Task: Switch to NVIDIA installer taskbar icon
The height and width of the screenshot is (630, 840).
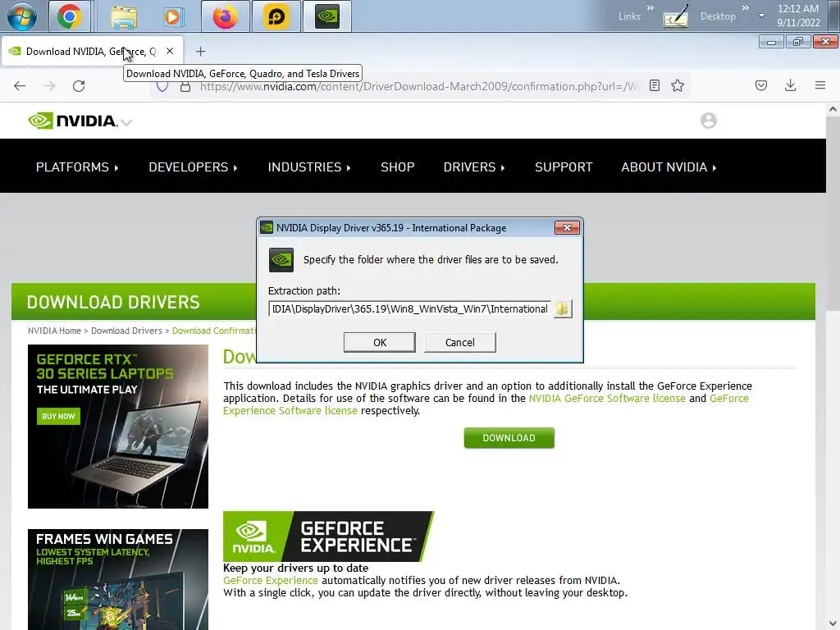Action: pyautogui.click(x=327, y=16)
